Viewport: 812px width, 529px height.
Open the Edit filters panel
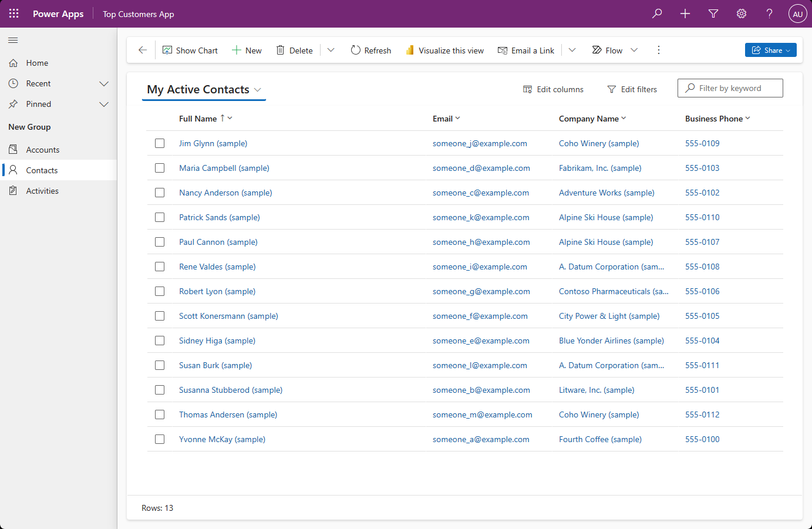tap(632, 89)
